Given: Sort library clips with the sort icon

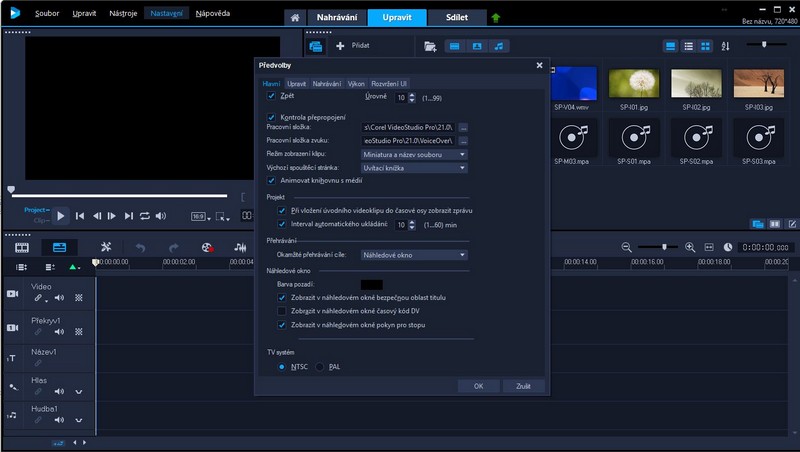Looking at the screenshot, I should click(726, 46).
